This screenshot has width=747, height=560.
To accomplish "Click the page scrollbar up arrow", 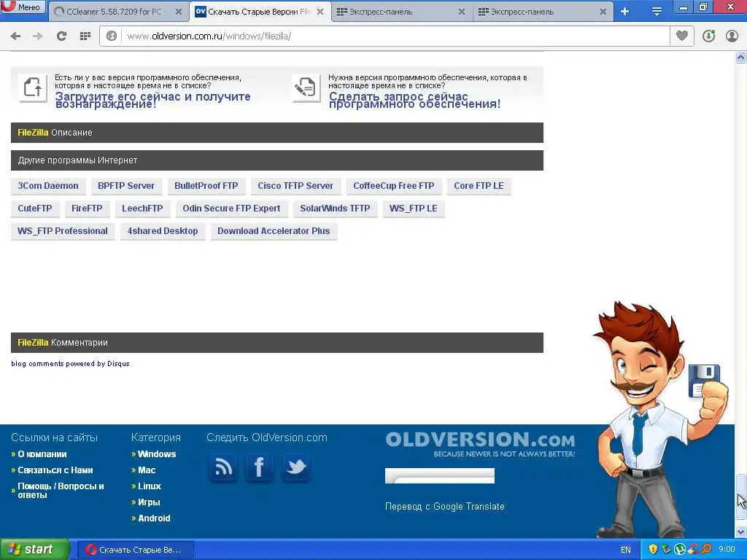I will click(741, 58).
